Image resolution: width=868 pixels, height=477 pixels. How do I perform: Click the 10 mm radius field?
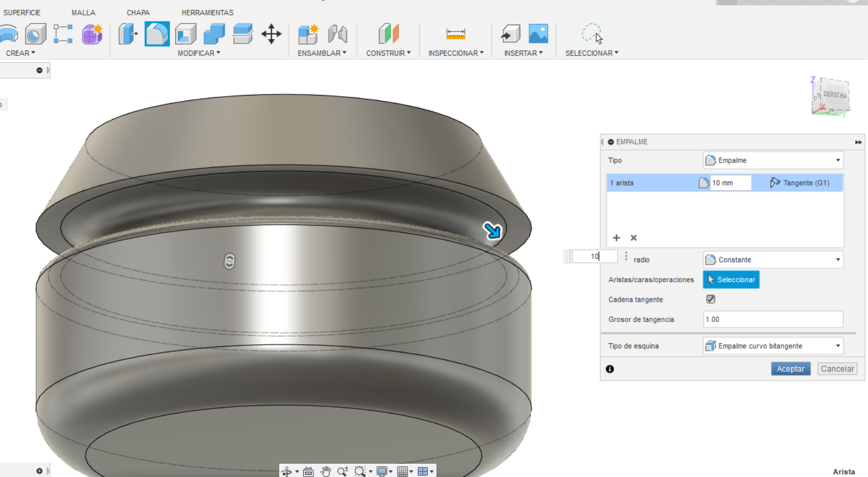[731, 183]
